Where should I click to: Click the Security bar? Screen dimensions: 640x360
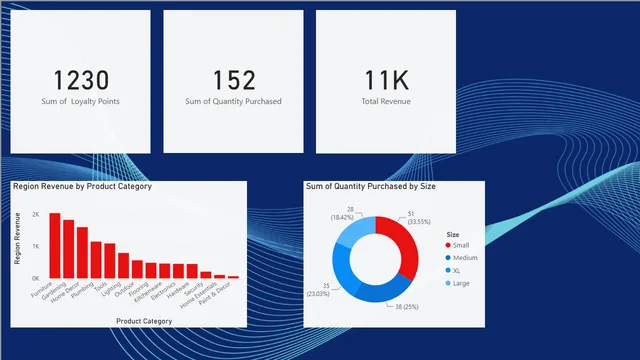(206, 275)
